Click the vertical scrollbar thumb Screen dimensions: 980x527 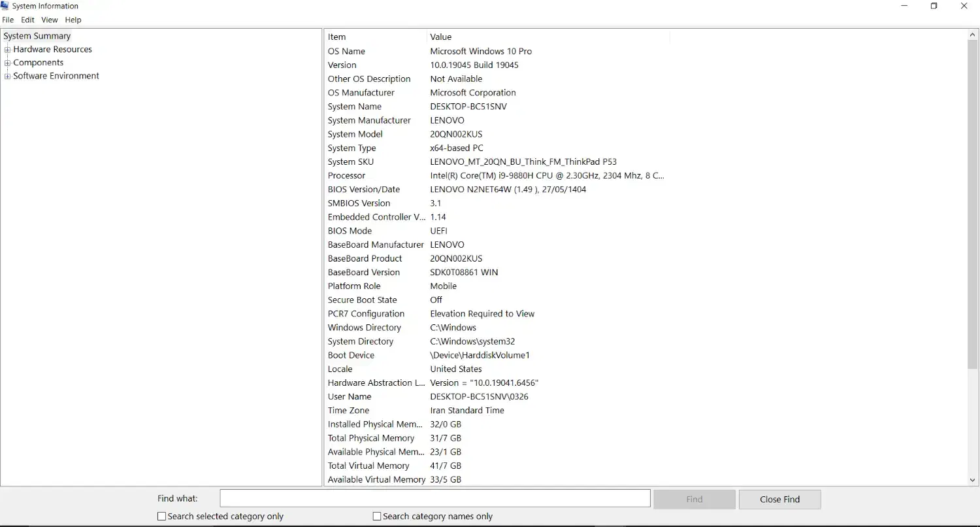tap(972, 205)
